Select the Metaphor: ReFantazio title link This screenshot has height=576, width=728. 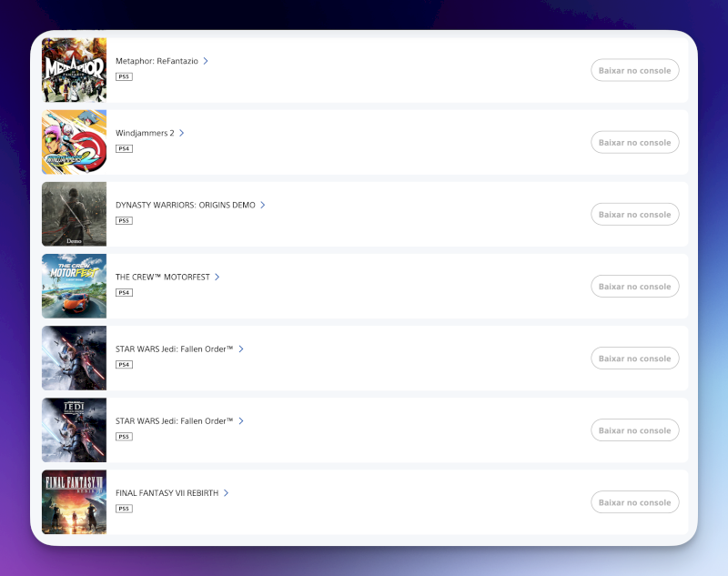157,61
